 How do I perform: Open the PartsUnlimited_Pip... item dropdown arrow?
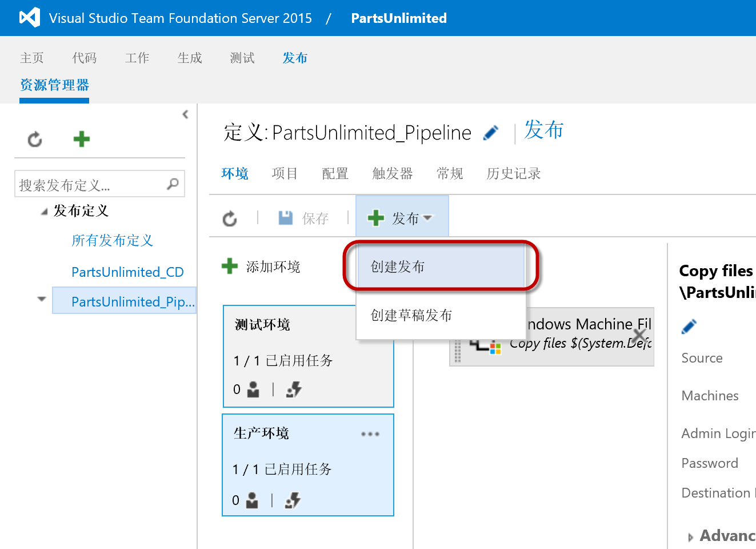(x=41, y=299)
